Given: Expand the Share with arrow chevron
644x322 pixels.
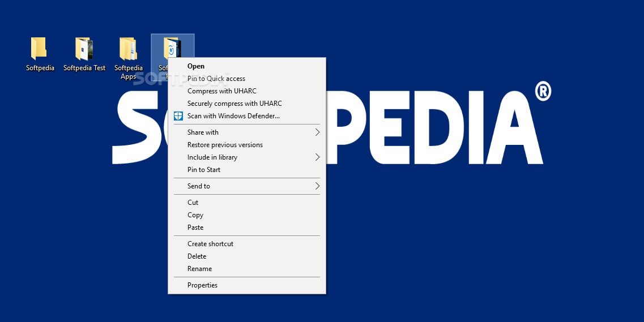Looking at the screenshot, I should [317, 132].
